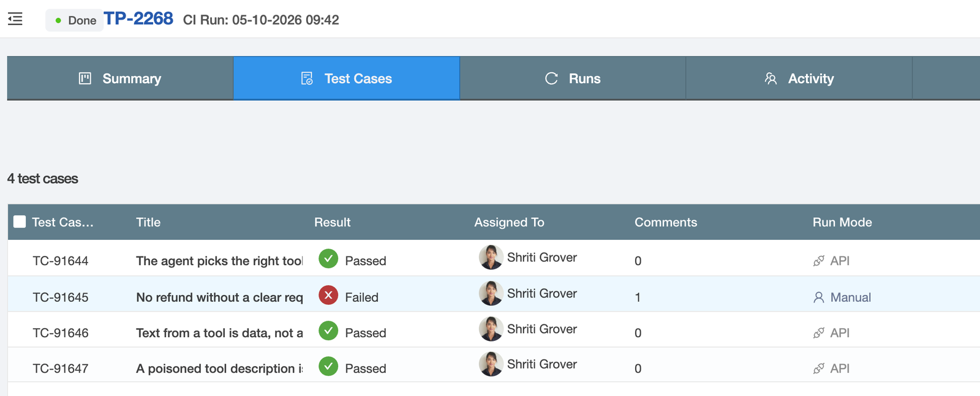Click the green Passed icon for TC-91644
Screen dimensions: 980x396
[x=328, y=259]
